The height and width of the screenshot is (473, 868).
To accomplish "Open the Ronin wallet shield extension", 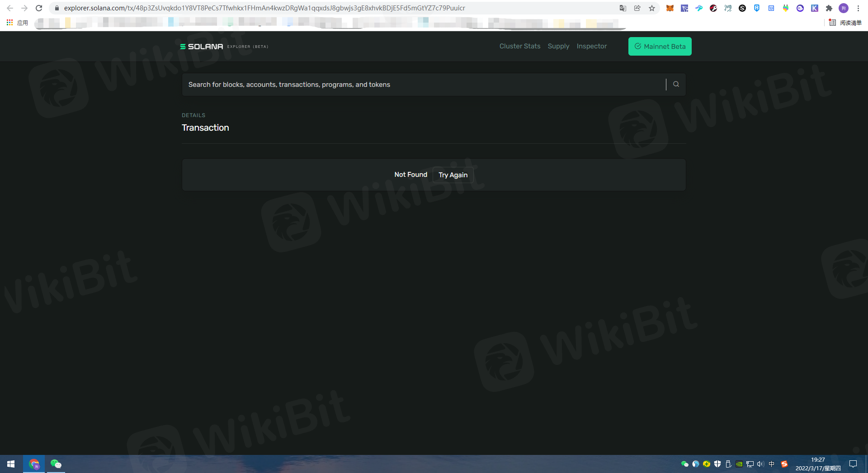I will pyautogui.click(x=757, y=8).
